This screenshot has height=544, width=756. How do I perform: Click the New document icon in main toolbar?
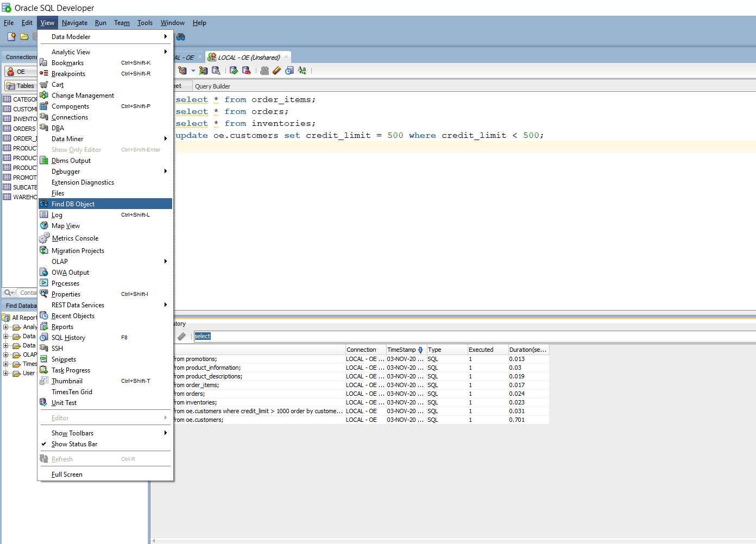pos(11,37)
